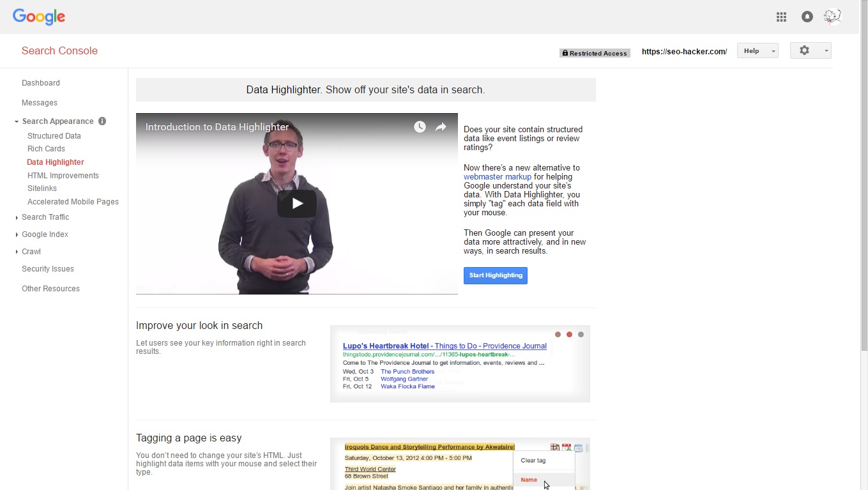Play the Introduction to Data Highlighter video
Screen dimensions: 868x490
pyautogui.click(x=297, y=204)
